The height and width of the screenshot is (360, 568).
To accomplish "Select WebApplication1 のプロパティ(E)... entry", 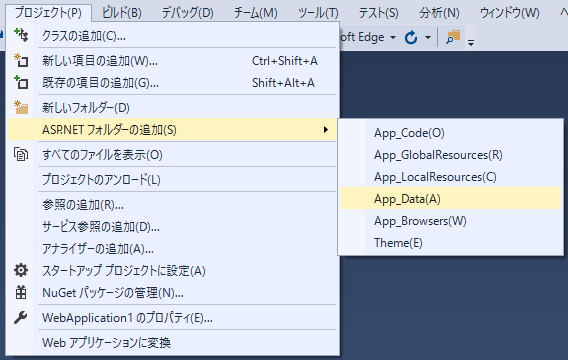I will 172,318.
